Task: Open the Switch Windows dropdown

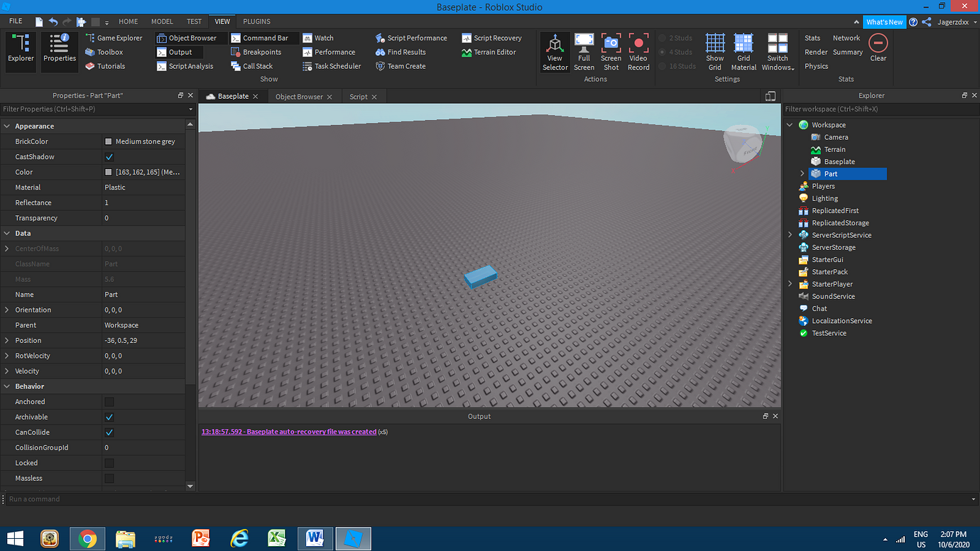Action: [778, 52]
